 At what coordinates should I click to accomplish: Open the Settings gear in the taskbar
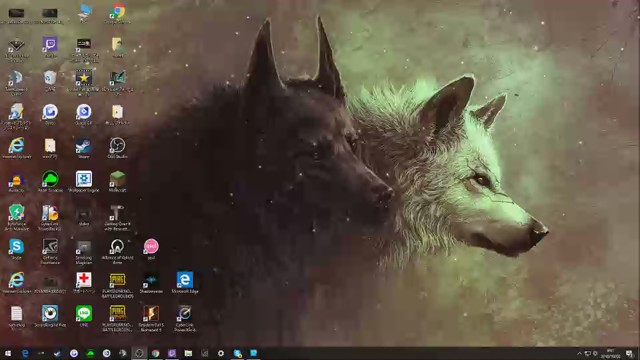pyautogui.click(x=221, y=353)
